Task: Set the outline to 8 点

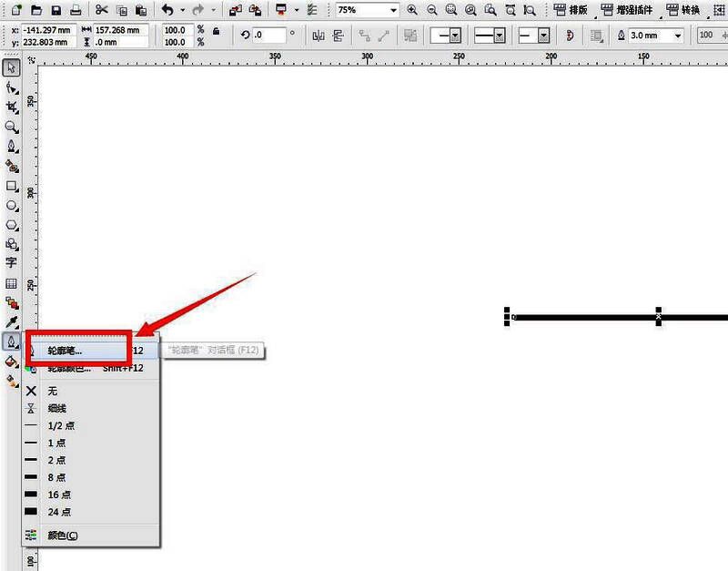Action: [56, 477]
